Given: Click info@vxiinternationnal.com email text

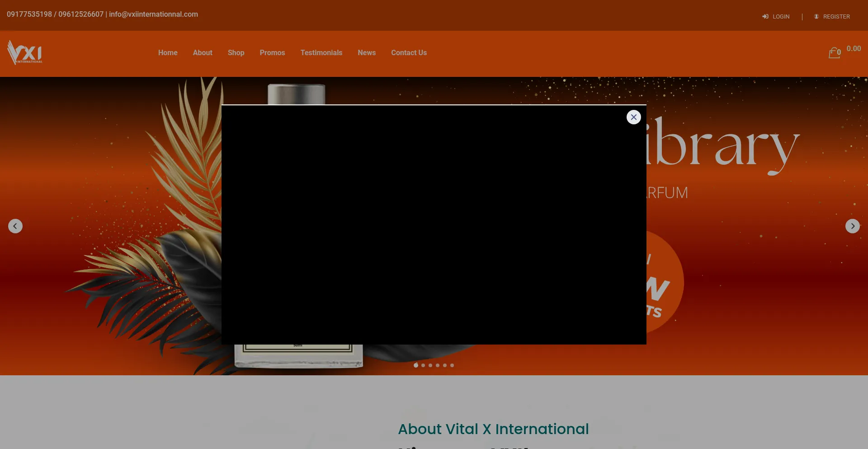Looking at the screenshot, I should tap(153, 14).
